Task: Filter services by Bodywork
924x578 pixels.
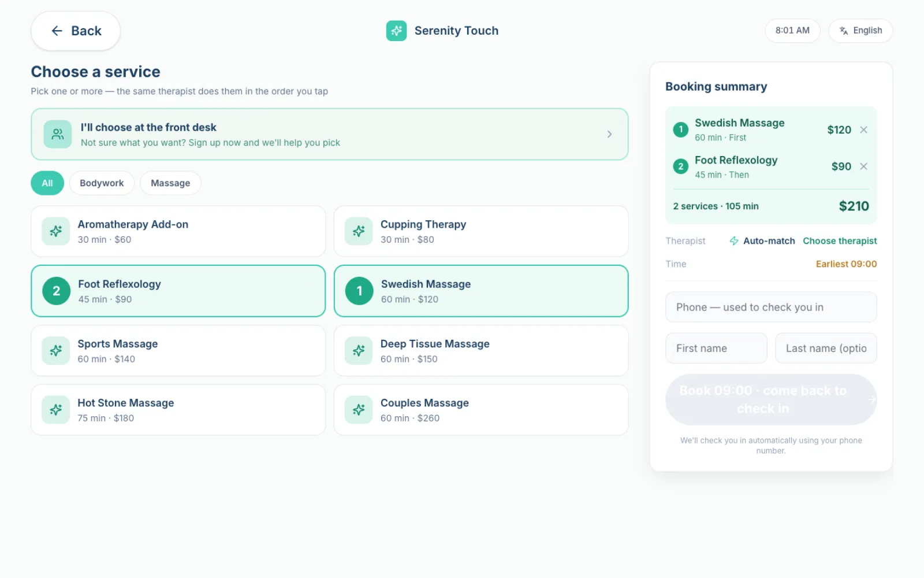Action: coord(102,183)
